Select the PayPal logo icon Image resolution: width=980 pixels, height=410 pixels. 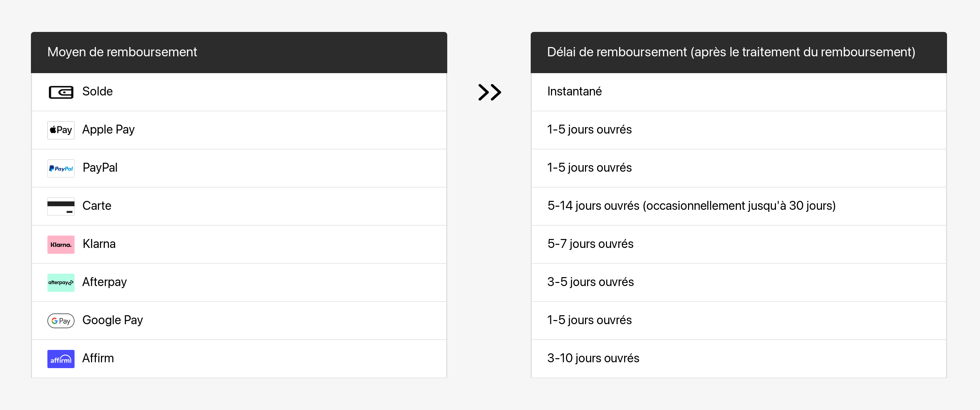61,168
